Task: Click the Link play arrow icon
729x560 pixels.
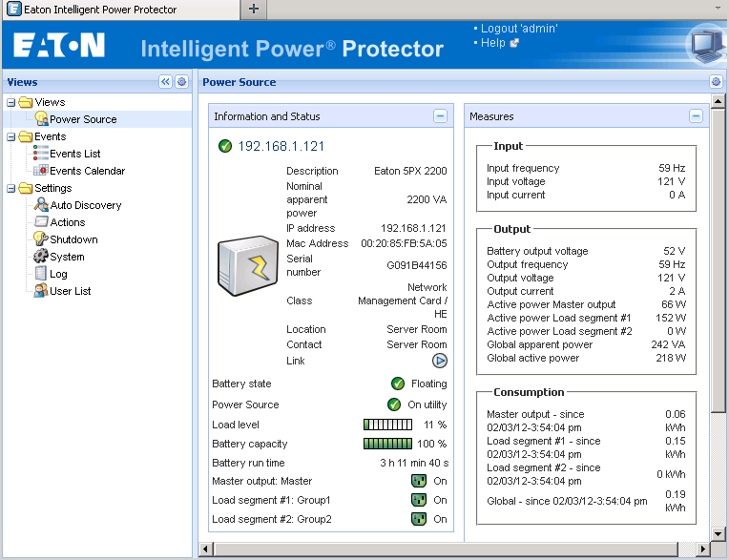Action: pos(439,361)
